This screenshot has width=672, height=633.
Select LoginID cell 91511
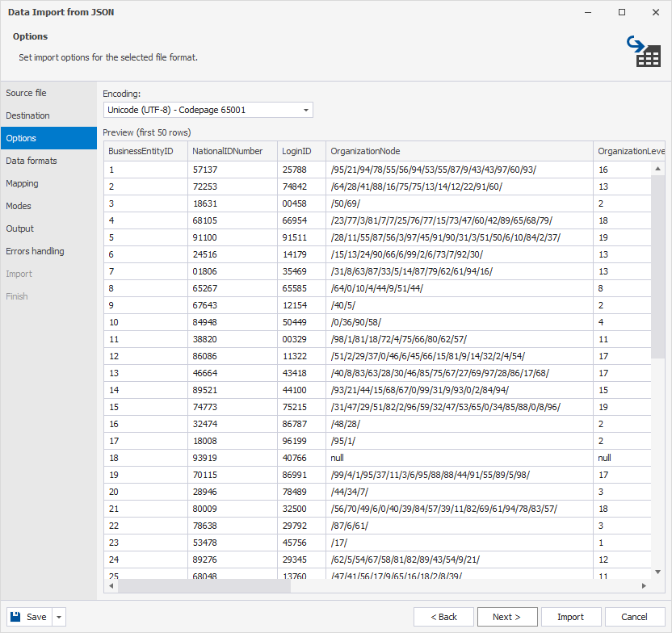(302, 237)
